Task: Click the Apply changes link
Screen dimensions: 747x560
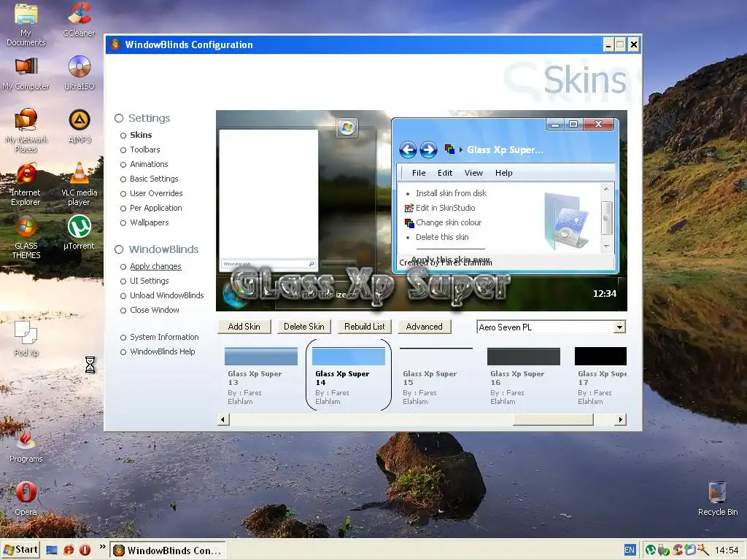Action: pyautogui.click(x=155, y=266)
